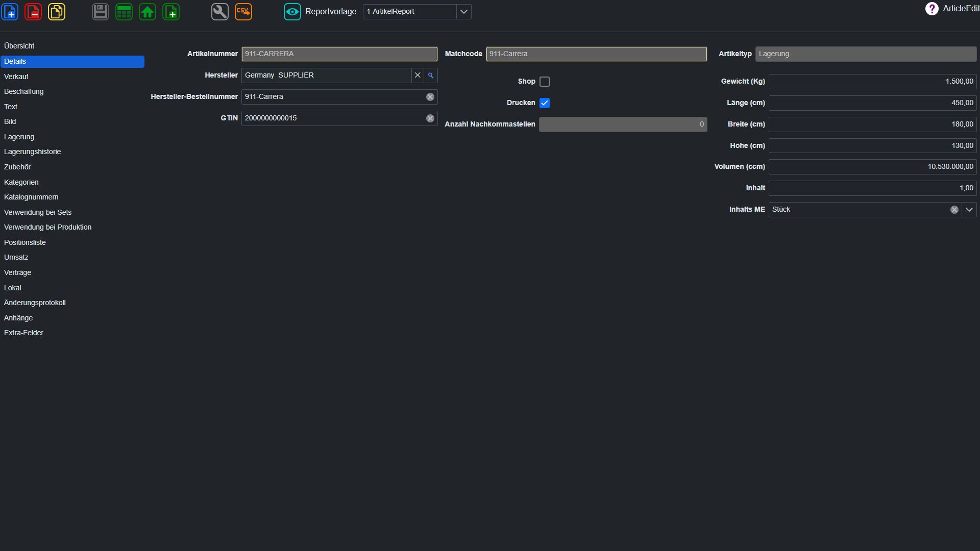The height and width of the screenshot is (551, 980).
Task: Open the green table list icon
Action: click(x=124, y=12)
